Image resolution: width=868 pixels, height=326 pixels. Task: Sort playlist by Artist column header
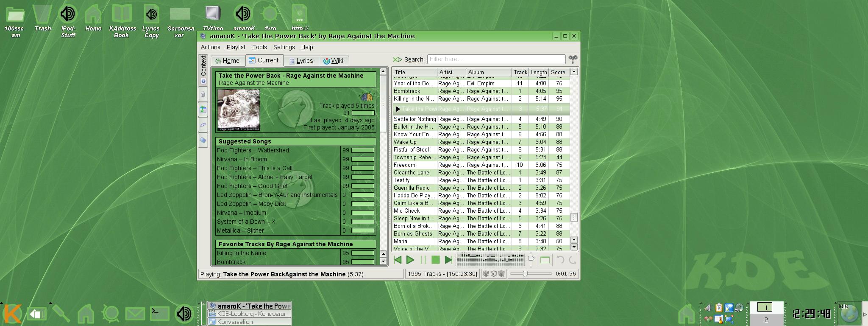pyautogui.click(x=451, y=72)
